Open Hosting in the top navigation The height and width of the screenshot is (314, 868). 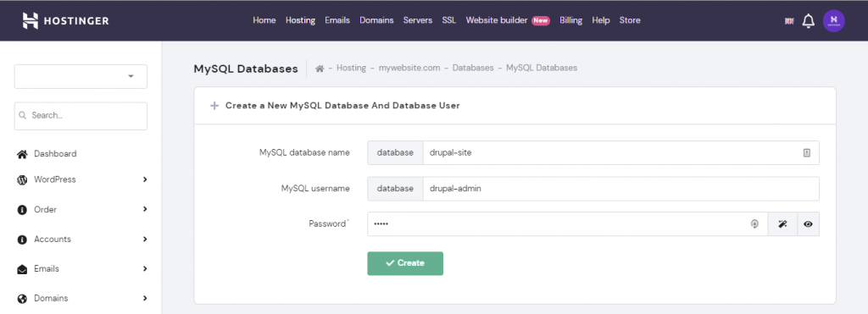pyautogui.click(x=300, y=20)
